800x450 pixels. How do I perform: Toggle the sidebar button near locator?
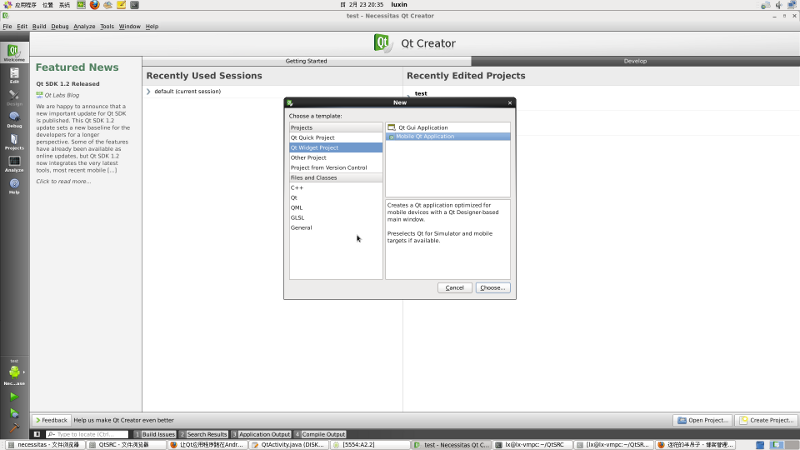(x=37, y=434)
